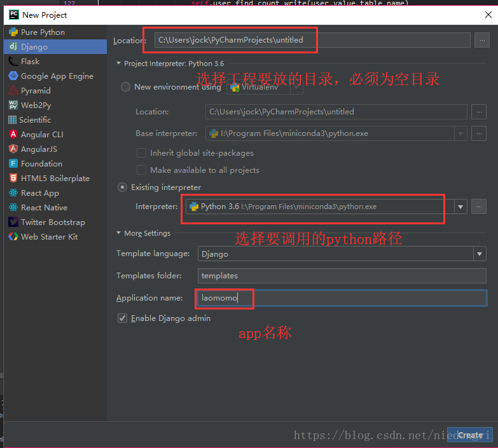The height and width of the screenshot is (448, 498).
Task: Click the Templates folder field
Action: point(342,276)
